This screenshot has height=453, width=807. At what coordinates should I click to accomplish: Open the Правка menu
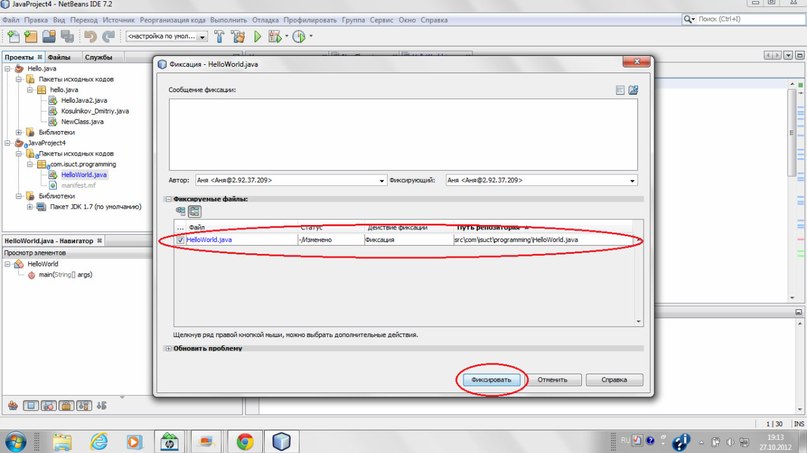point(36,20)
